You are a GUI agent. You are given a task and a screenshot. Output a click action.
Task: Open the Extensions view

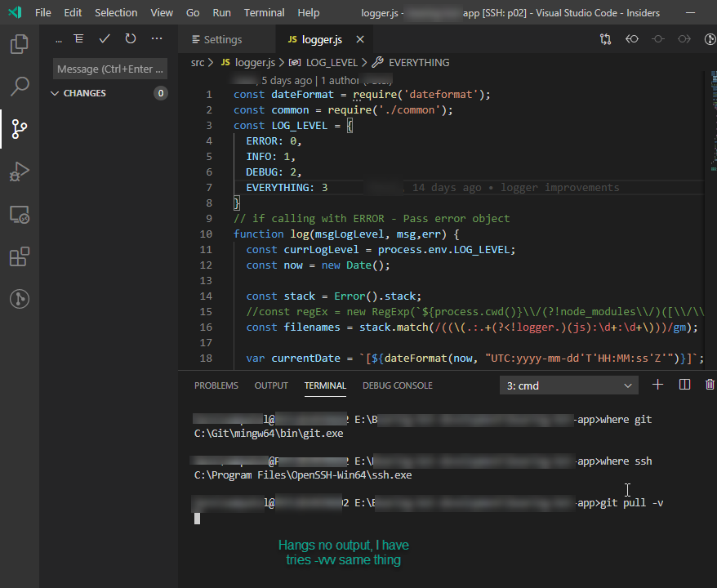20,257
